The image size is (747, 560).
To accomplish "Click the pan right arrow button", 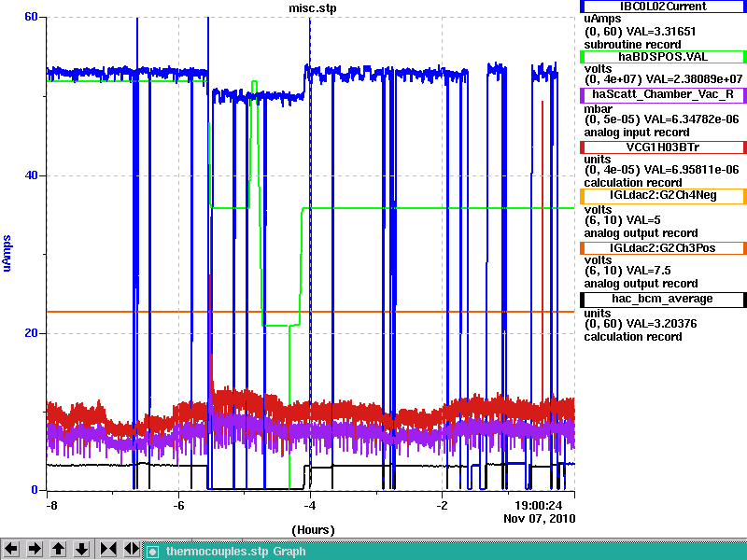I will pyautogui.click(x=35, y=549).
